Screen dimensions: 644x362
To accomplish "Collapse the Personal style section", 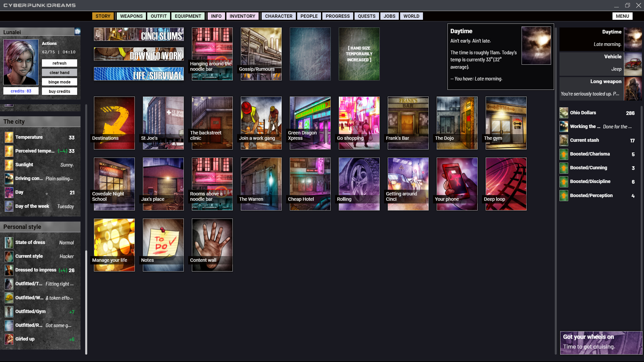I will (x=40, y=227).
